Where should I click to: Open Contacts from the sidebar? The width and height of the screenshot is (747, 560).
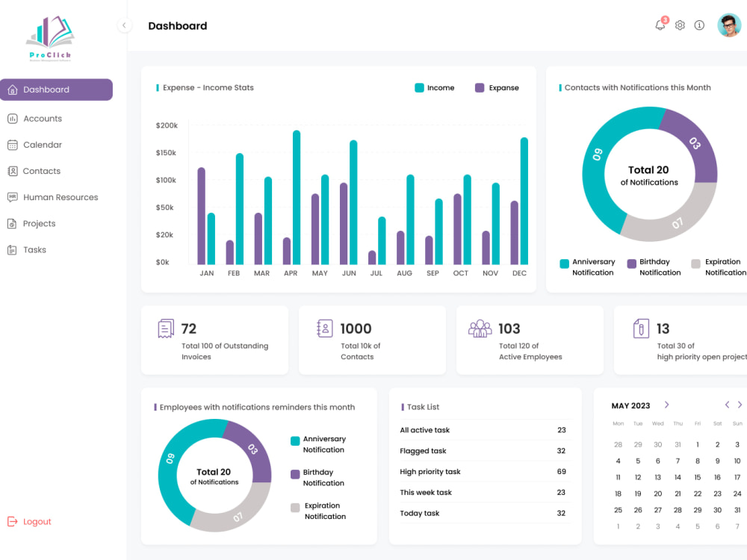pos(42,171)
